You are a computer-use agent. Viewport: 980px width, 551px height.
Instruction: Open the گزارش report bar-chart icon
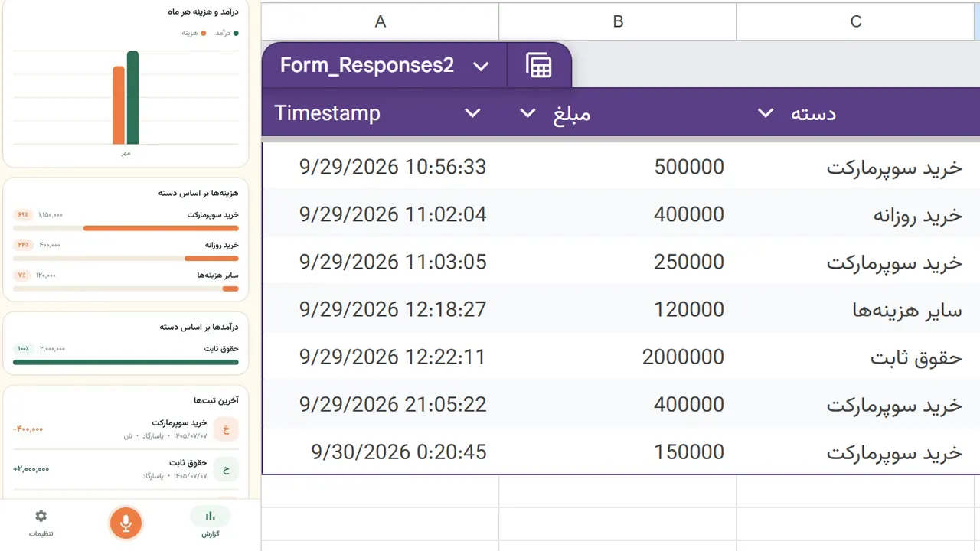click(211, 517)
